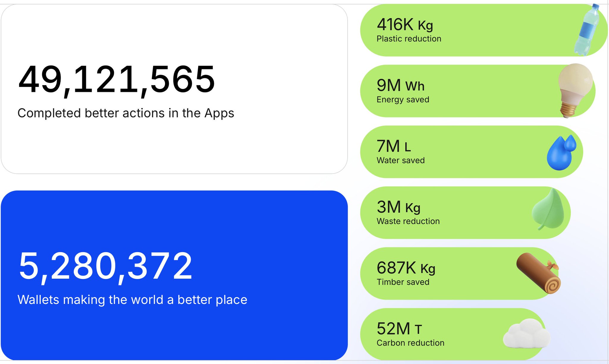Select the '3M Kg' waste value

coord(398,207)
